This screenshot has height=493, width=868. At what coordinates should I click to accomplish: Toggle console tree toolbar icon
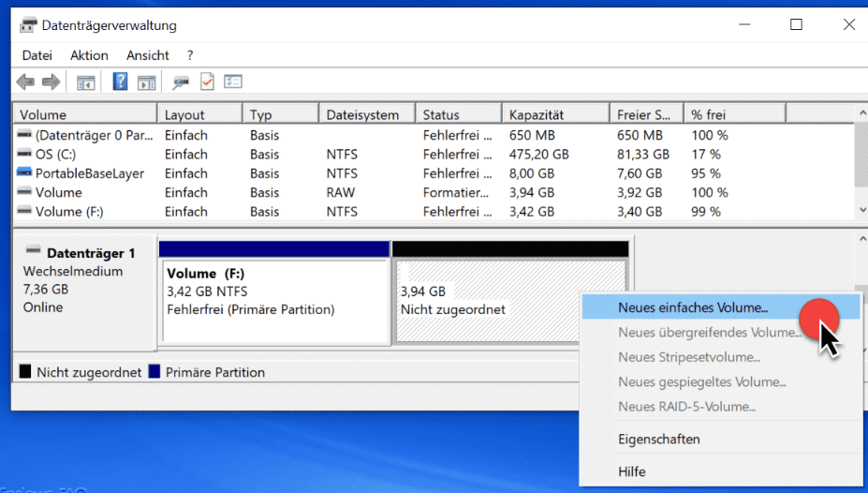85,82
